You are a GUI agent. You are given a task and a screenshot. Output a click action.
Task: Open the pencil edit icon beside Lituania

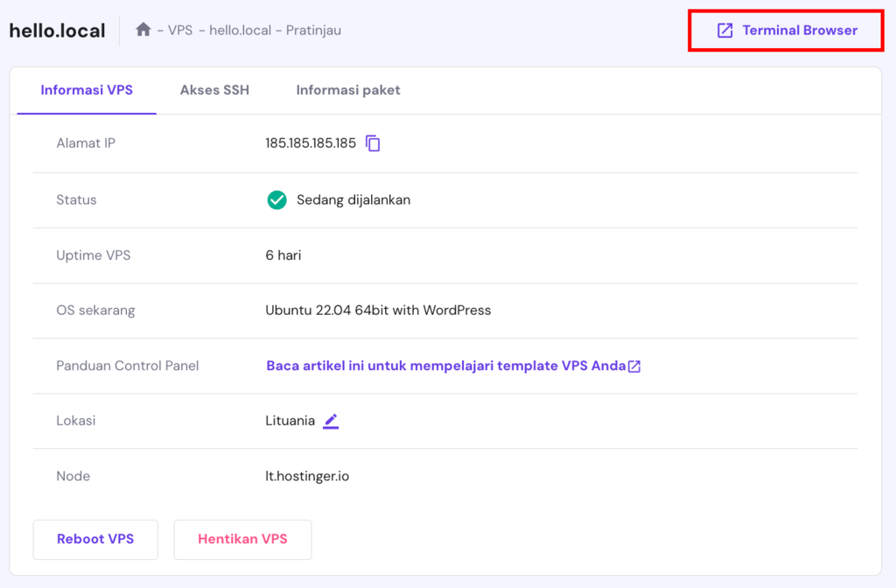click(331, 421)
